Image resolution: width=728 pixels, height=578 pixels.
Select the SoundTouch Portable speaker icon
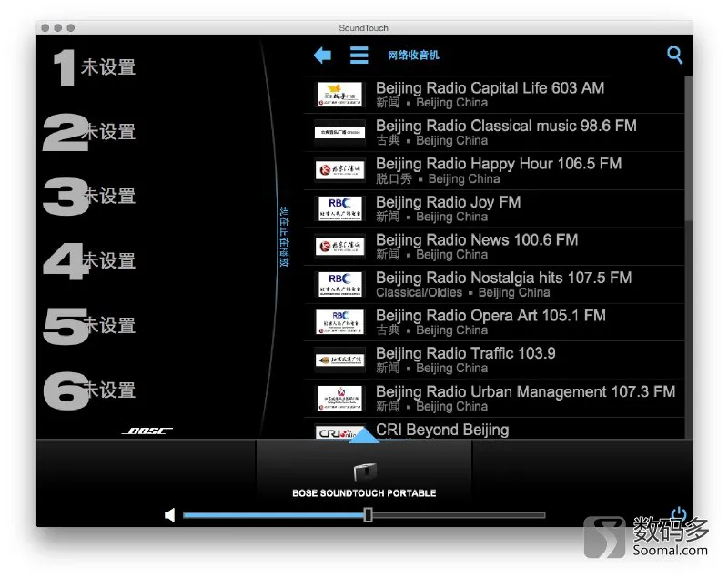coord(365,472)
